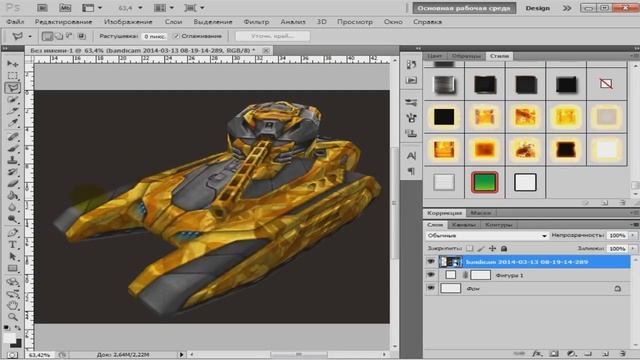Screen dimensions: 640x360
Task: Toggle Quick Mask mode
Action: [13, 355]
